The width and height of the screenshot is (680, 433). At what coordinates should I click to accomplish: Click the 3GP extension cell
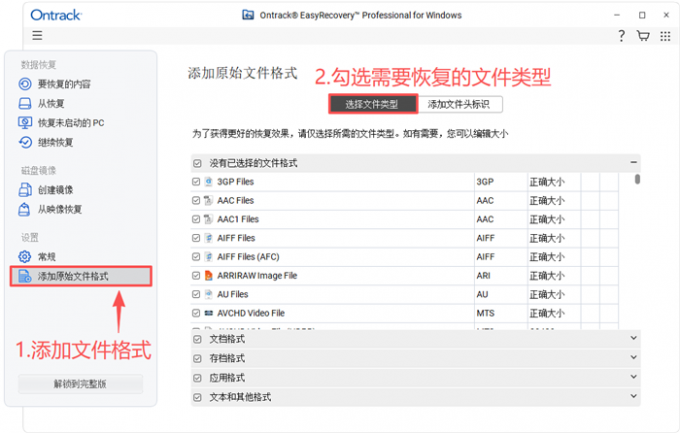pos(501,182)
